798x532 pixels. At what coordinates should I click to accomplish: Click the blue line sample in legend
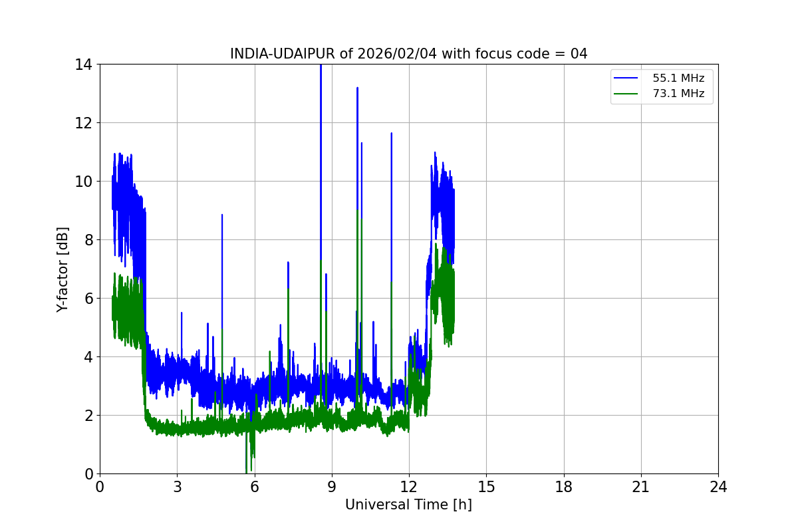pos(625,78)
